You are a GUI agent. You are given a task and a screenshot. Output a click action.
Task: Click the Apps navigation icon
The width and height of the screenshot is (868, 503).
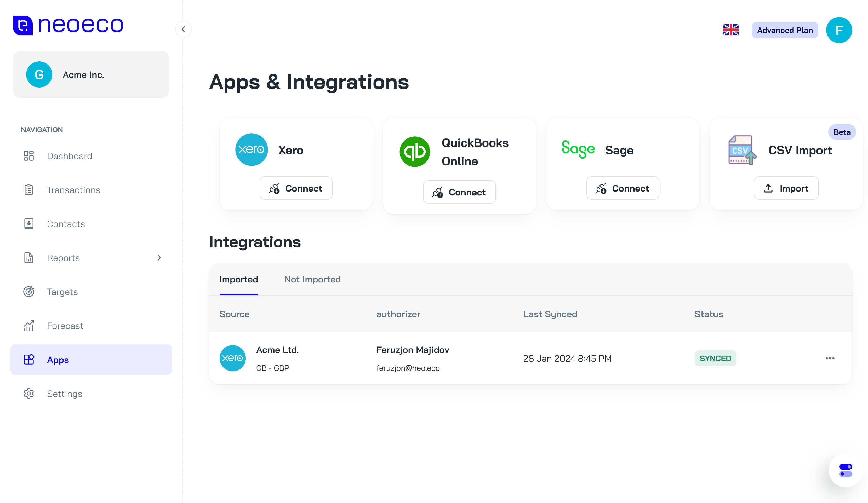click(28, 359)
